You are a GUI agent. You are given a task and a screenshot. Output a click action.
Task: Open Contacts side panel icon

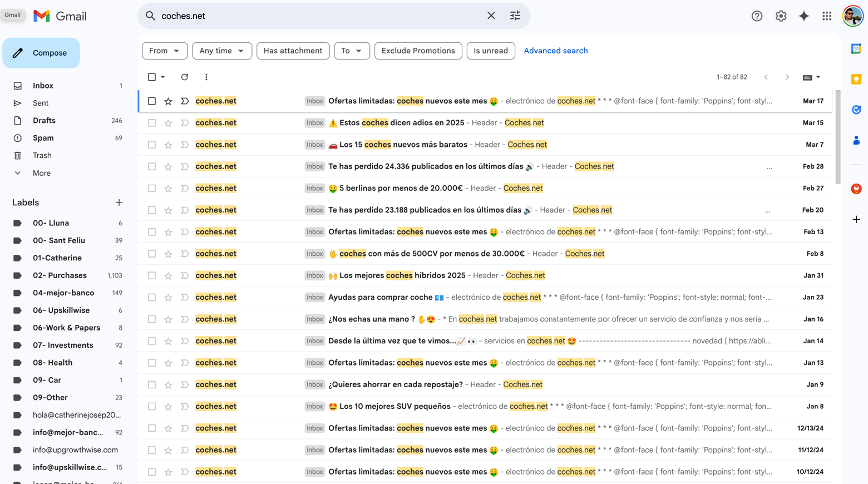pyautogui.click(x=856, y=140)
